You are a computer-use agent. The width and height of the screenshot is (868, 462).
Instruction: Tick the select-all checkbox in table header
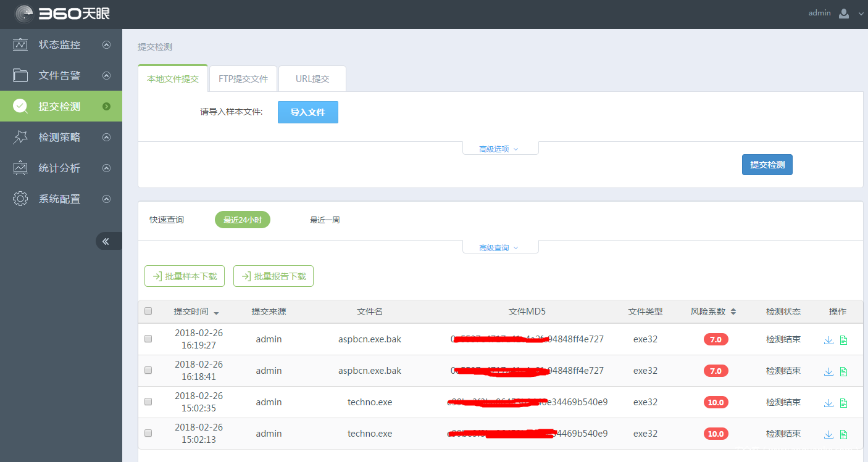148,311
